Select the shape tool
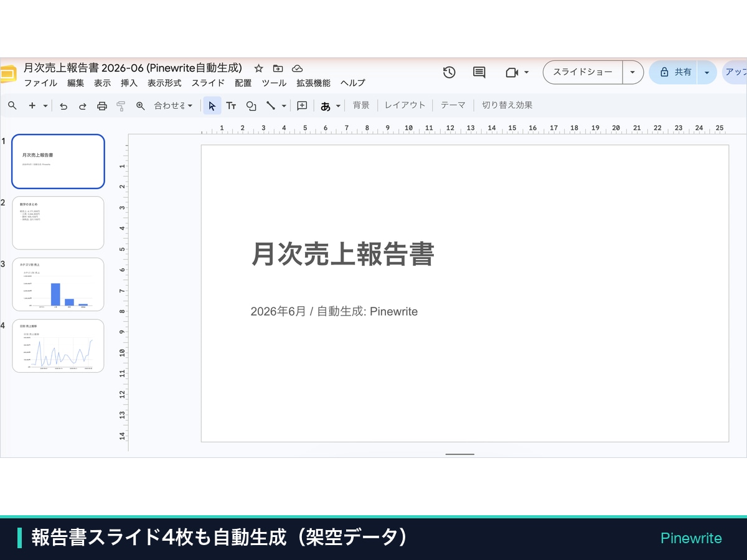This screenshot has height=560, width=747. pyautogui.click(x=251, y=106)
